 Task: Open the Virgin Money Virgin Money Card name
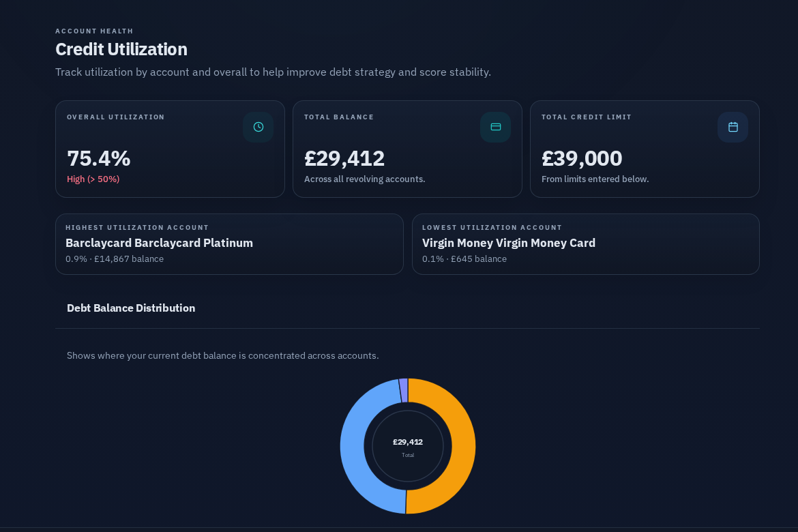tap(508, 243)
